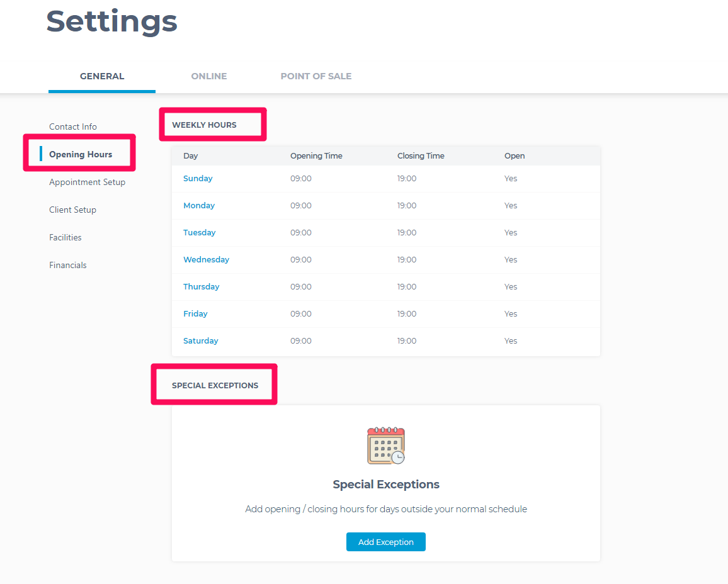Viewport: 728px width, 584px height.
Task: Click the Wednesday day link
Action: pos(206,260)
